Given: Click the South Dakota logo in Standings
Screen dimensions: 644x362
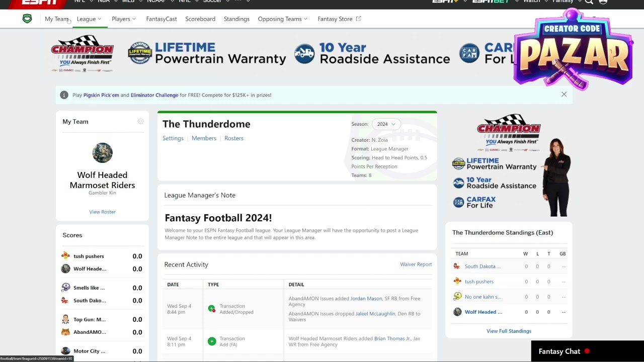Looking at the screenshot, I should [457, 266].
